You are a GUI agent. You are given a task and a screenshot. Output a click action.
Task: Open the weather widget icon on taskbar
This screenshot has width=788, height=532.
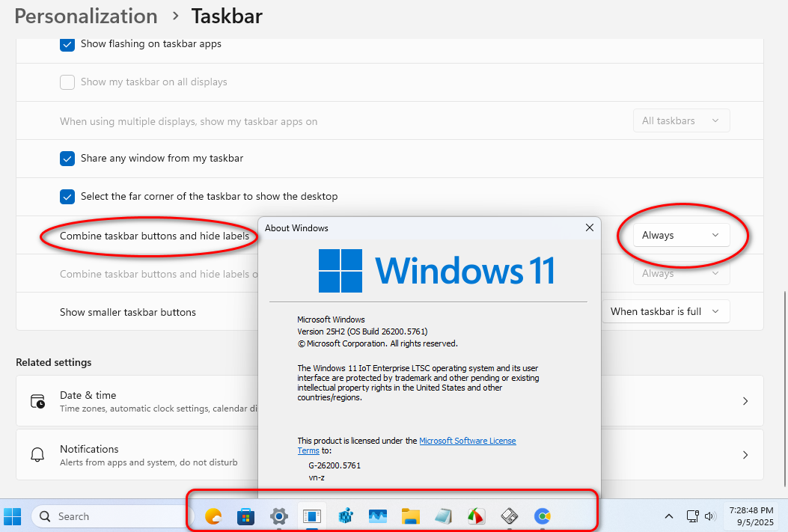[x=213, y=516]
